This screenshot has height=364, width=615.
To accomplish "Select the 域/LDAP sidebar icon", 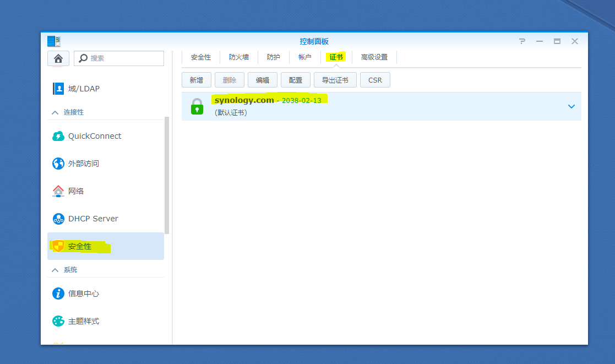I will [x=58, y=88].
